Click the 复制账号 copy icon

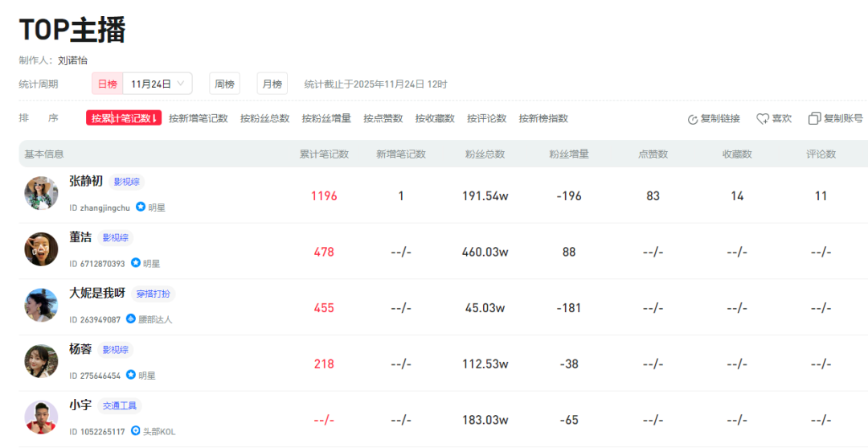[814, 119]
